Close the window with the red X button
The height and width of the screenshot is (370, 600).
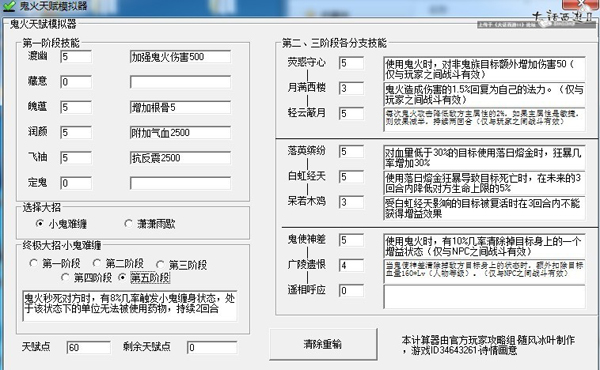pyautogui.click(x=581, y=3)
